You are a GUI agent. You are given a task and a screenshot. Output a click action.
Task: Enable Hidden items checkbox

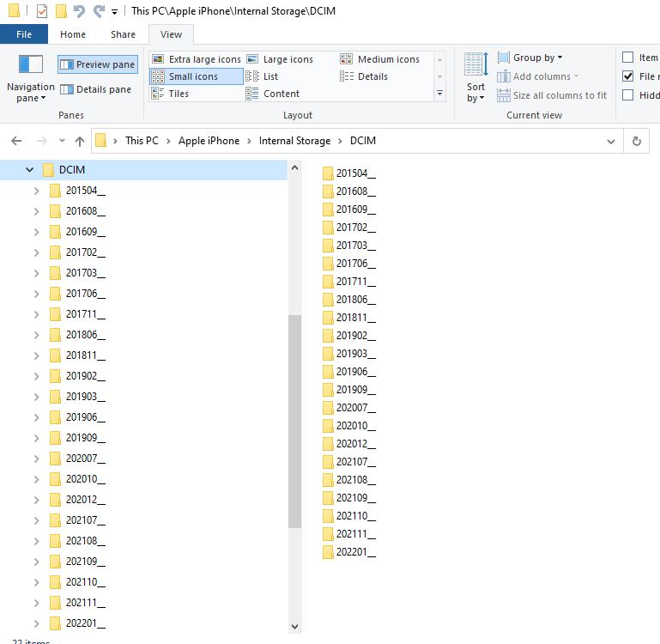click(627, 95)
